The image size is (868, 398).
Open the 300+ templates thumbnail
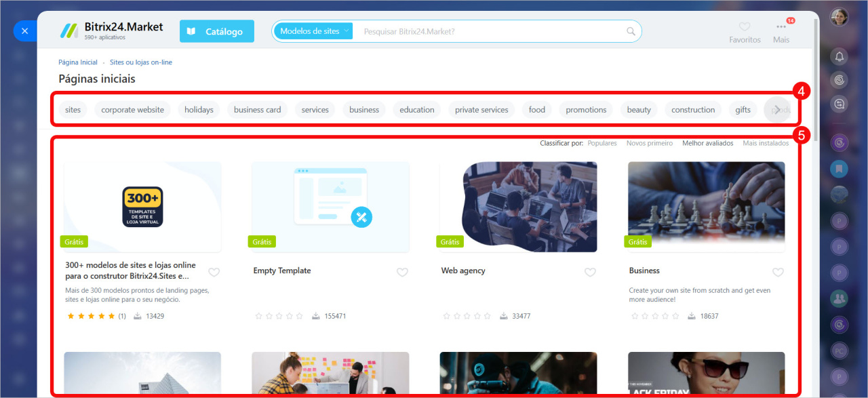coord(142,207)
